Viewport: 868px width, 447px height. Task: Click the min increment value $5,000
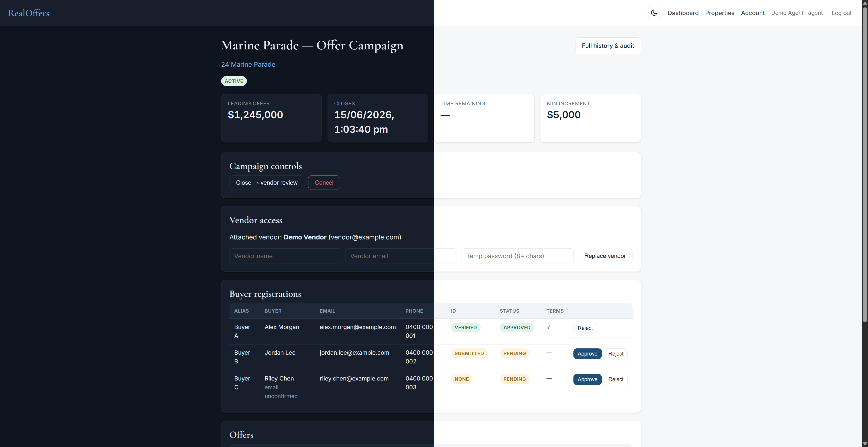(564, 115)
